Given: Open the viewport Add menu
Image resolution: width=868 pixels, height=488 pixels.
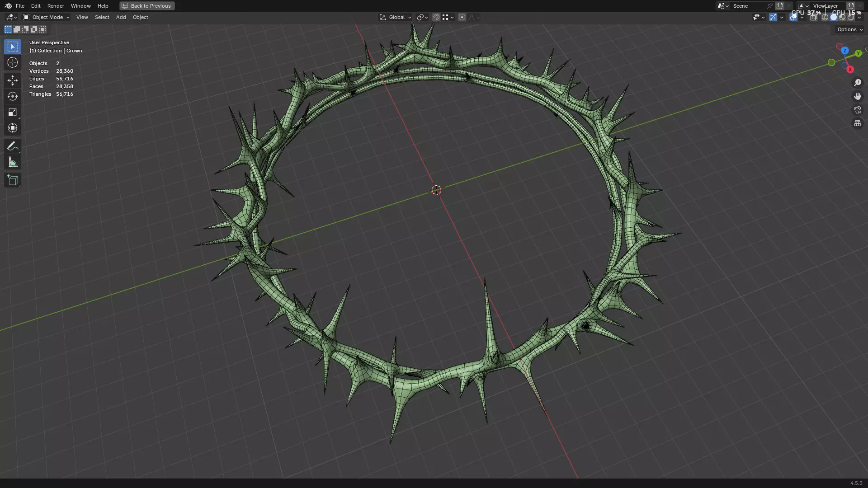Looking at the screenshot, I should (x=121, y=17).
